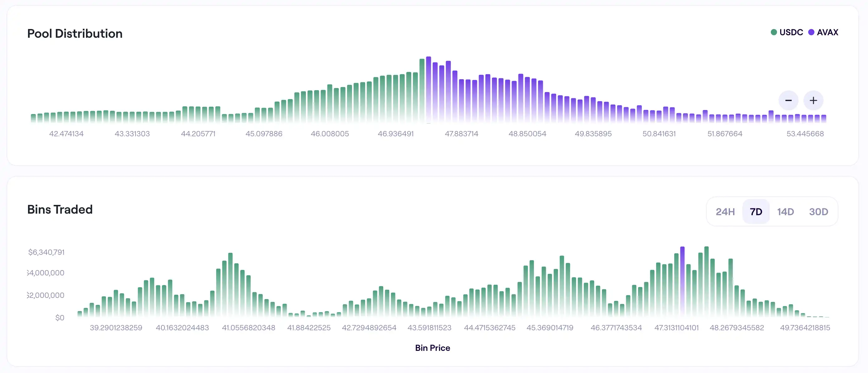This screenshot has height=373, width=868.
Task: Toggle the USDC legend green dot
Action: pyautogui.click(x=774, y=32)
